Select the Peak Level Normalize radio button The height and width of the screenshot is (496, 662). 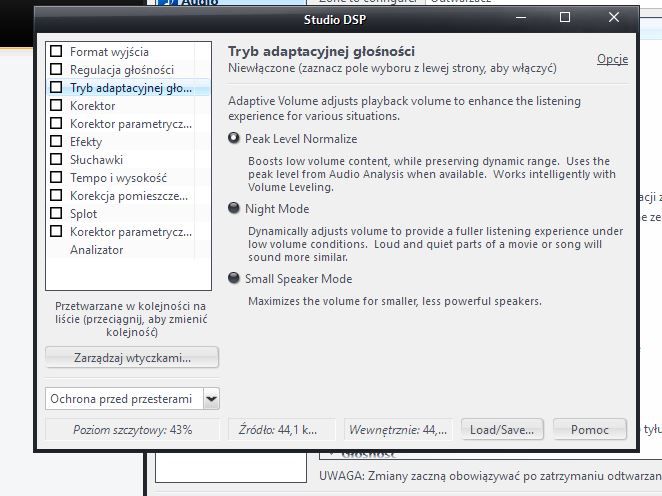point(233,138)
